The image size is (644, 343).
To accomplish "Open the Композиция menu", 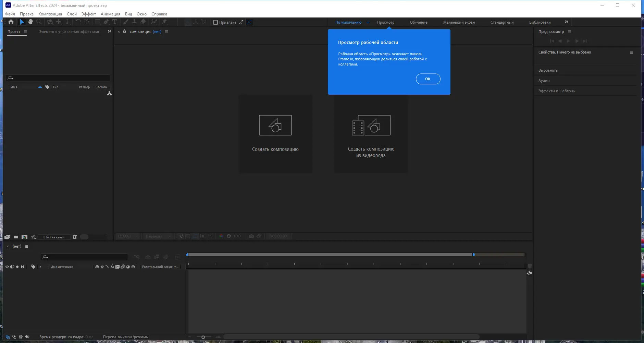I will pos(50,14).
